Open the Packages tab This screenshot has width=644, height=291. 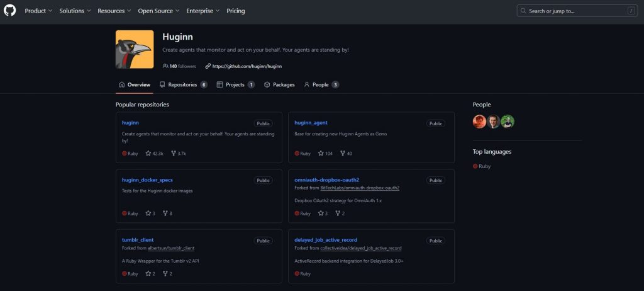pos(279,84)
